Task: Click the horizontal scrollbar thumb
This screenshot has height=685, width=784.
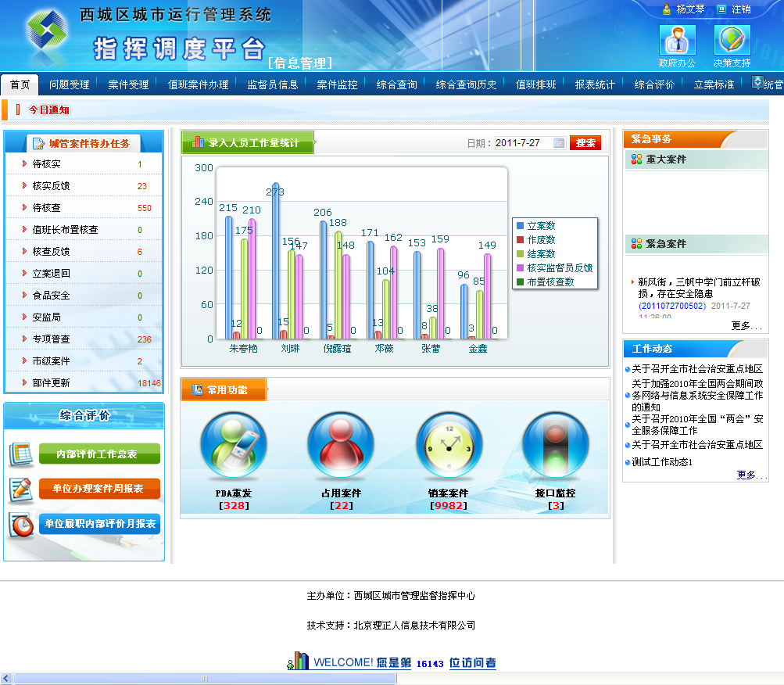Action: [205, 679]
